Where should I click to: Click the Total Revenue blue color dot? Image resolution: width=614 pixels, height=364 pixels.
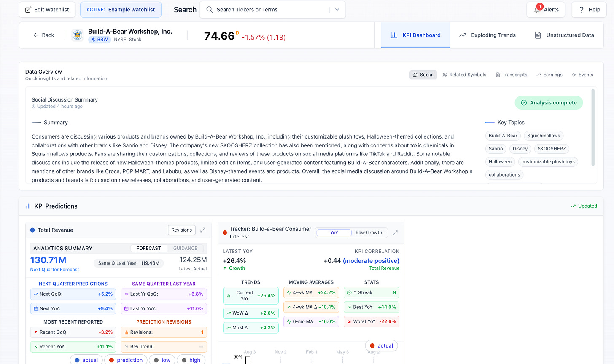(x=32, y=230)
